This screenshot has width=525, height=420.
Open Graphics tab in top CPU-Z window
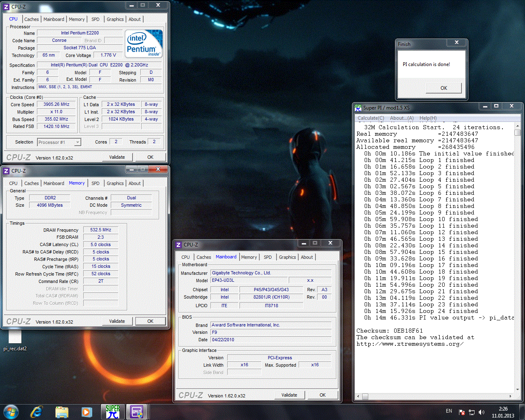[115, 19]
